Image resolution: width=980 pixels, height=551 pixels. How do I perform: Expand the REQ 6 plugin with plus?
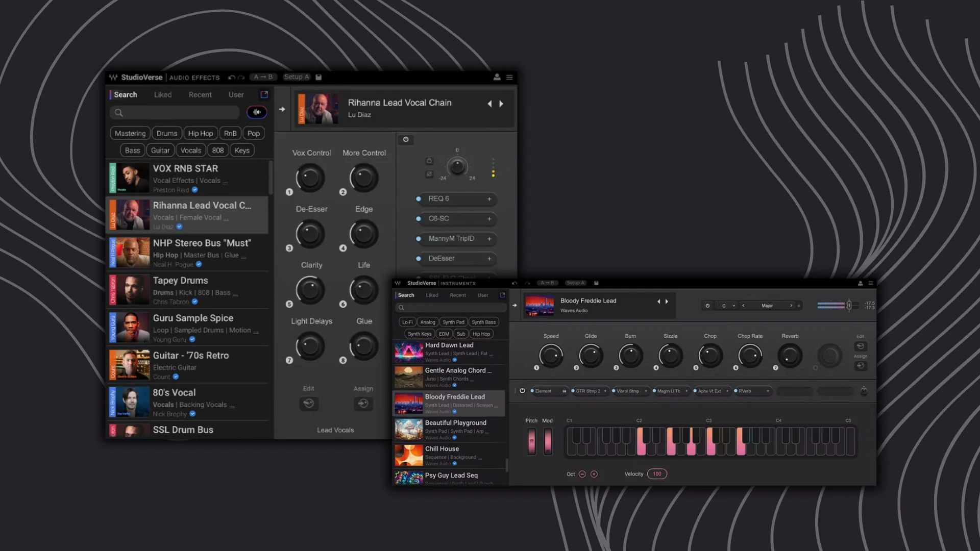[x=489, y=199]
